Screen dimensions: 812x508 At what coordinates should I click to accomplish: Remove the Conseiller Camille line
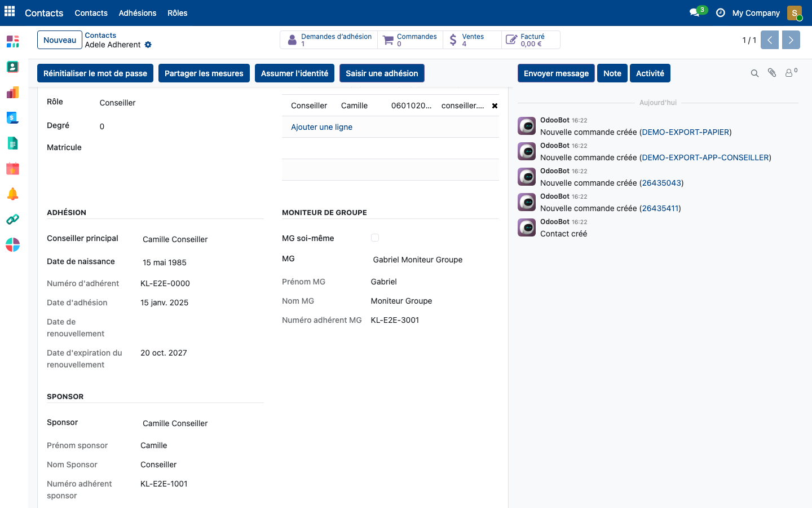[x=495, y=106]
